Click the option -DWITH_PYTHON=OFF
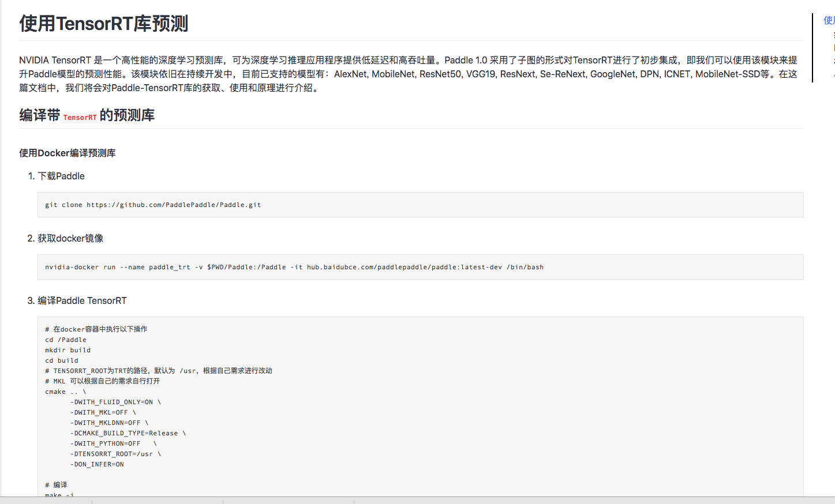 coord(106,443)
